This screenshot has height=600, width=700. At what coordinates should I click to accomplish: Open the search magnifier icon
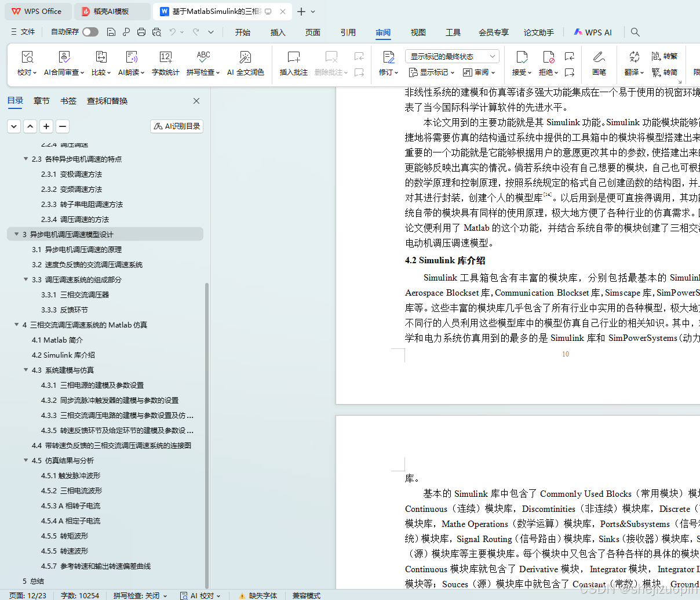635,32
